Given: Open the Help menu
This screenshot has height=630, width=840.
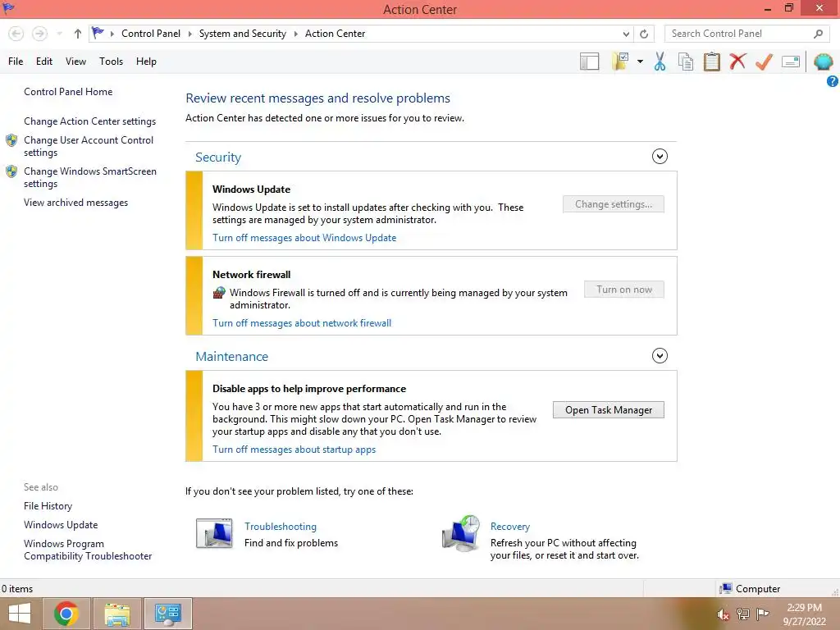Looking at the screenshot, I should [x=146, y=62].
